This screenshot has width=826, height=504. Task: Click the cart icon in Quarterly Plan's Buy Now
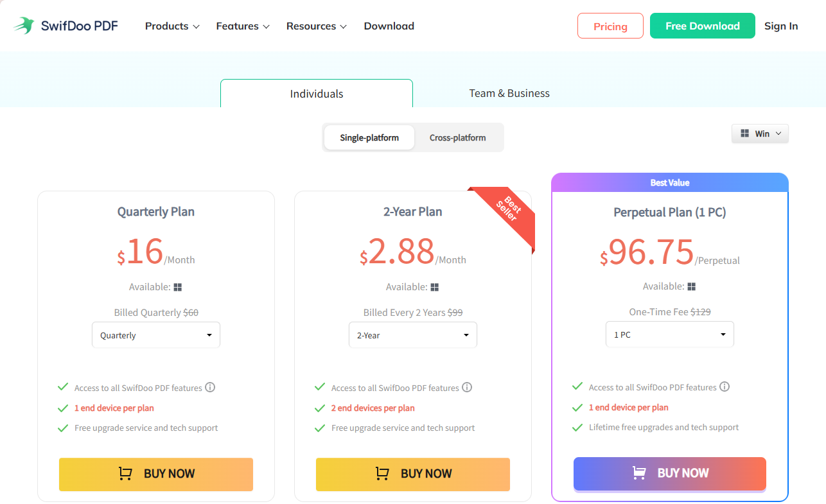tap(125, 473)
